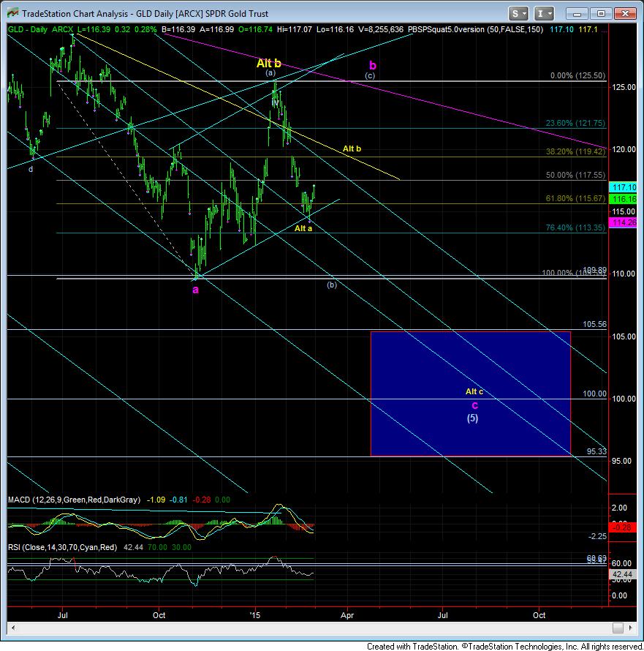Select the yellow 'Alt b' large label

click(x=268, y=63)
